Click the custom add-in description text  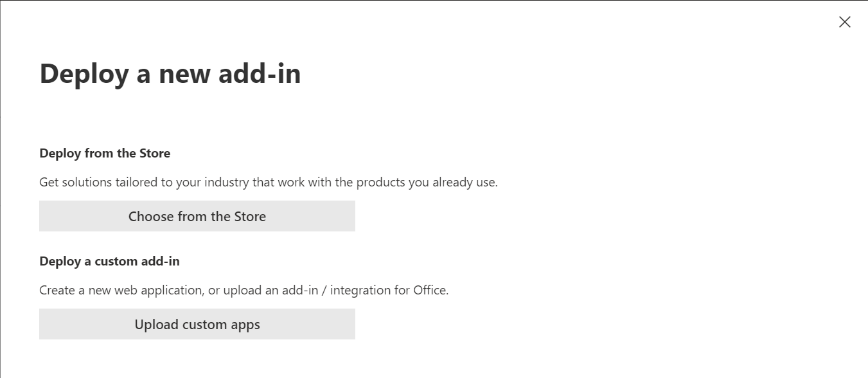[244, 290]
